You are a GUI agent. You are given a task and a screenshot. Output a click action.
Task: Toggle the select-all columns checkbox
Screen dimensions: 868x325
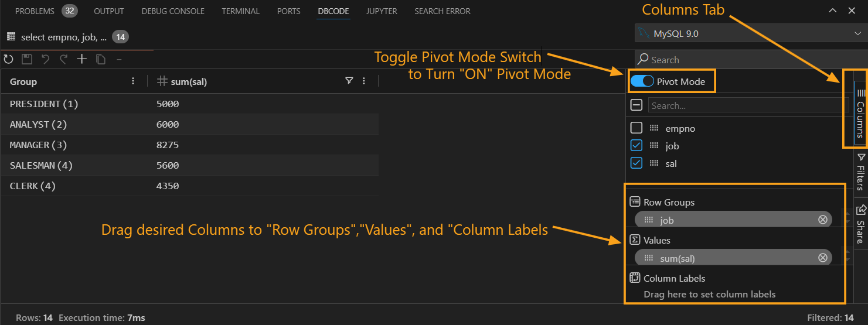(636, 105)
